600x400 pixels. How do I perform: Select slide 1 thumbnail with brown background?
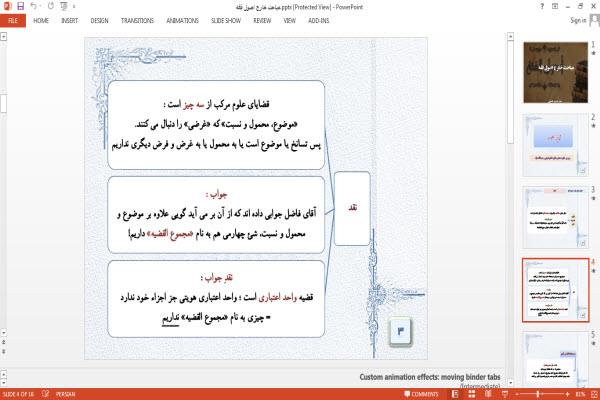tap(555, 72)
